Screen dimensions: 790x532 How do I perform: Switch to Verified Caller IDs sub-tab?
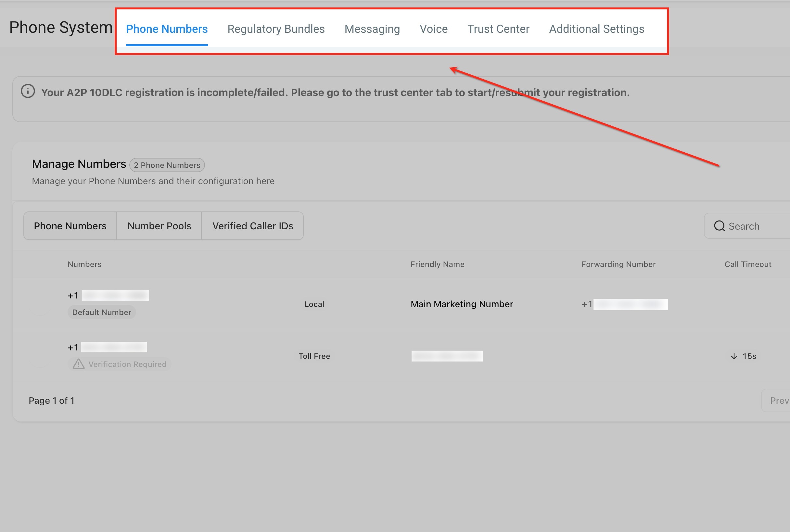tap(252, 226)
